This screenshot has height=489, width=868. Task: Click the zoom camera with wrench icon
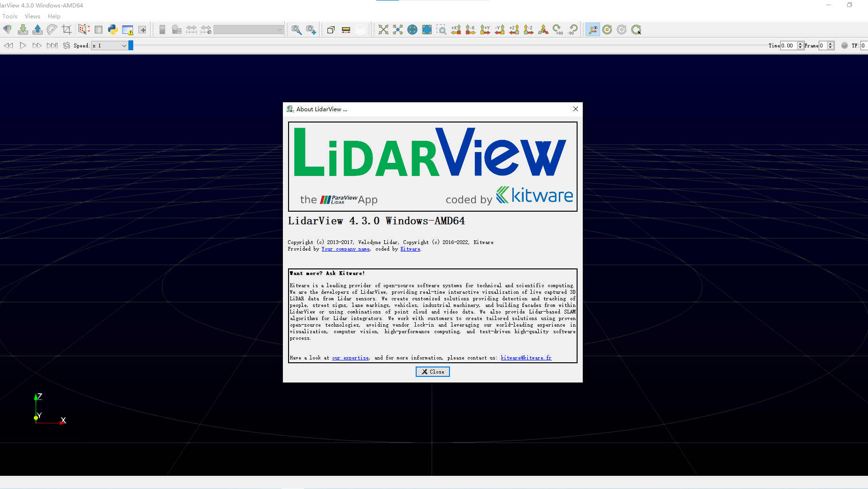[x=297, y=30]
